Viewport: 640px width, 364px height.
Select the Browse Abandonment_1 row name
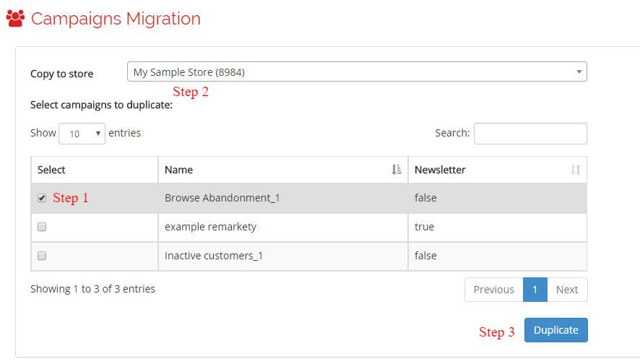pyautogui.click(x=222, y=198)
